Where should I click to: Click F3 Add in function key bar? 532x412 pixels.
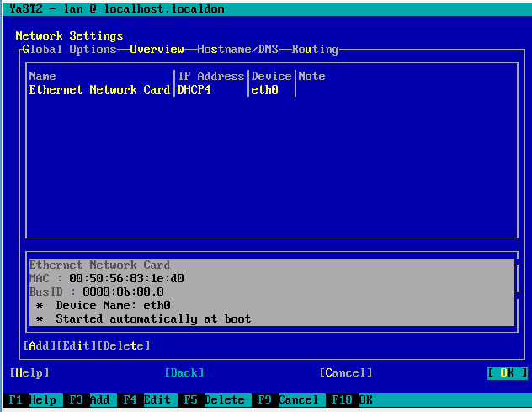click(x=89, y=399)
